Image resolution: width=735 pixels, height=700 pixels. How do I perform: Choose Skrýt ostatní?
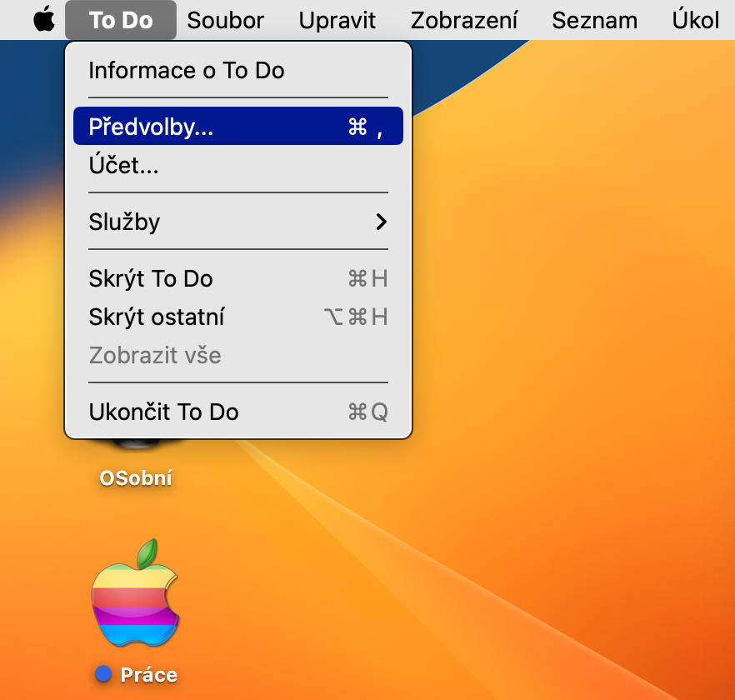point(238,317)
